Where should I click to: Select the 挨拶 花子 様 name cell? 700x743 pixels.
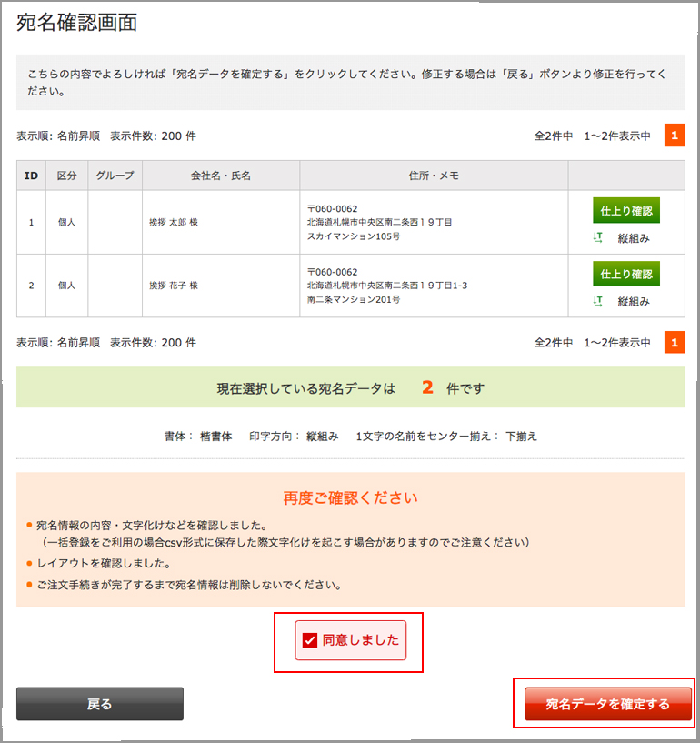[174, 286]
